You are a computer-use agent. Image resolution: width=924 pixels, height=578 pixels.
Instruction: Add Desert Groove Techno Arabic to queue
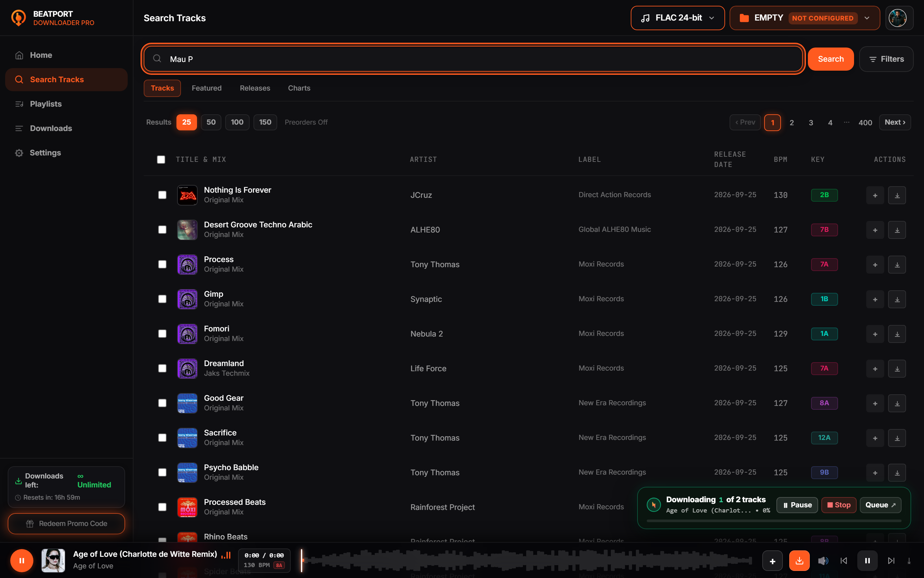tap(875, 230)
